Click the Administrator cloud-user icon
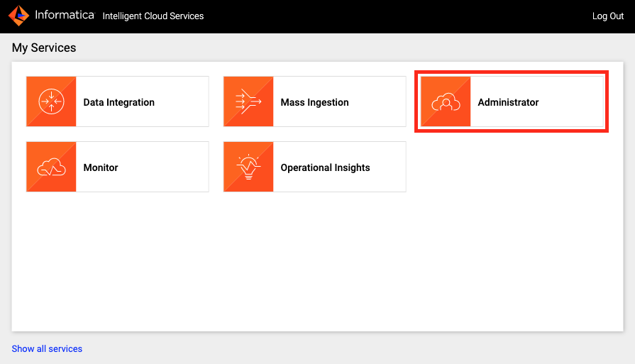This screenshot has width=635, height=364. coord(446,102)
